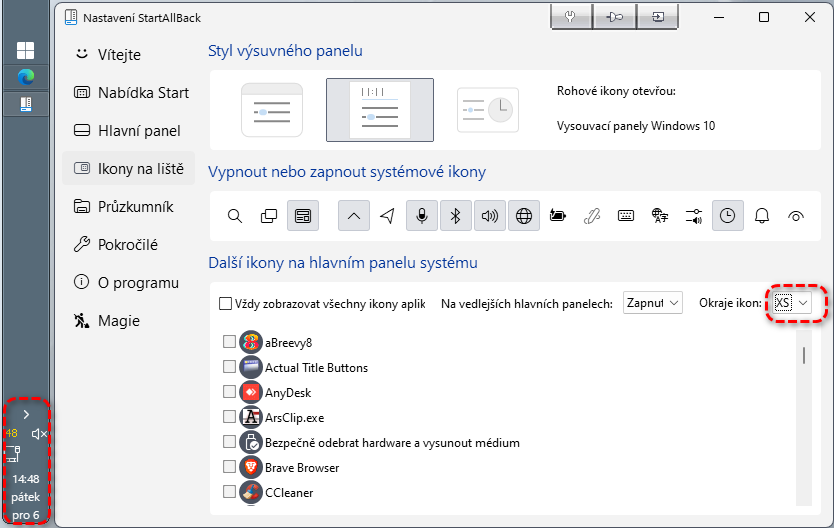Select the first rounded flyout style thumbnail
Viewport: 834px width, 528px height.
click(x=272, y=110)
